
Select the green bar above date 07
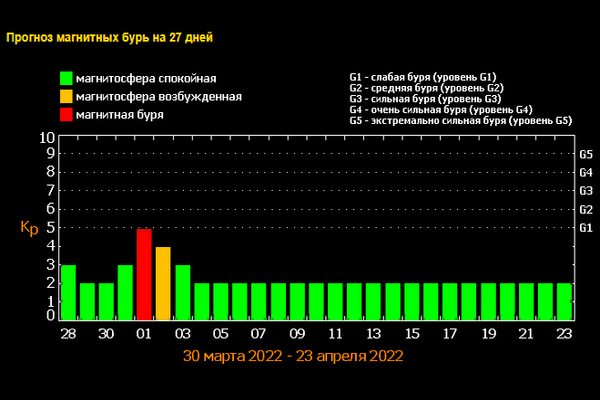259,302
